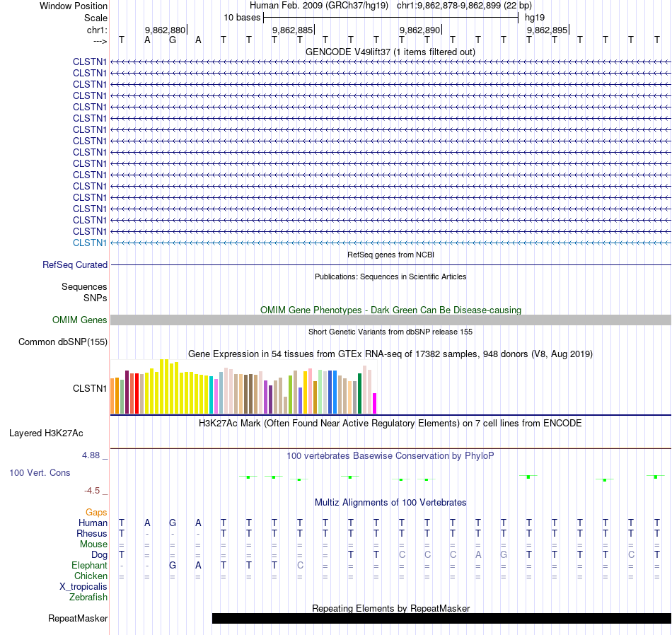This screenshot has height=635, width=672.
Task: Select the Elephant alignment row label
Action: pyautogui.click(x=90, y=565)
